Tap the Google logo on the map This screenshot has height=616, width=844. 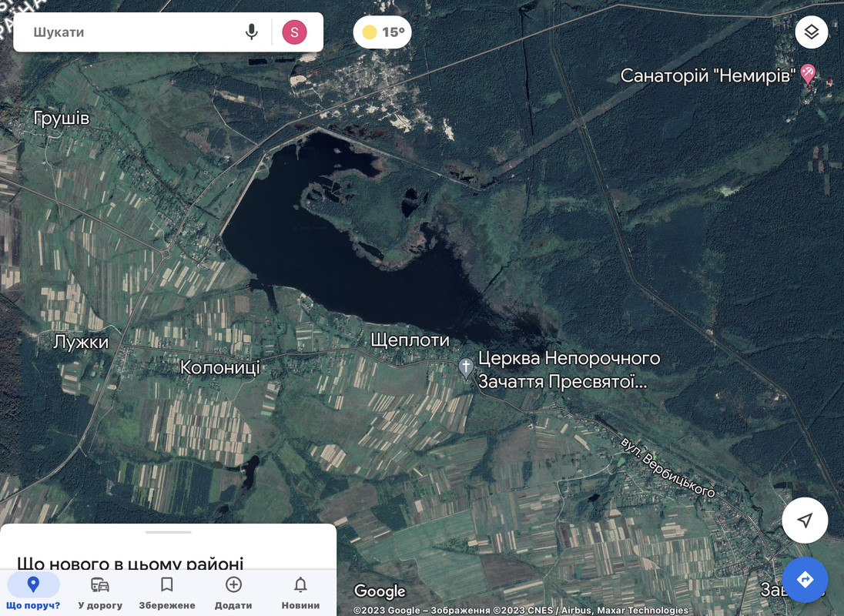coord(380,591)
